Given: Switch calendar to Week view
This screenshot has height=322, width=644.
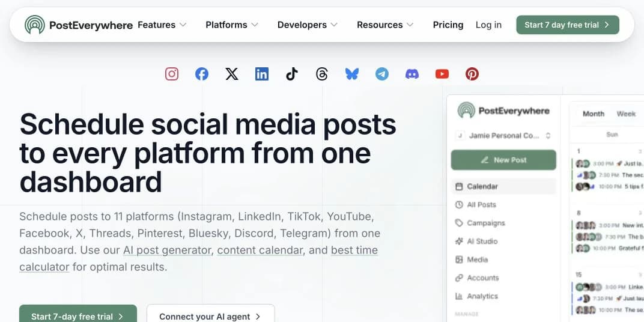Looking at the screenshot, I should pos(626,114).
